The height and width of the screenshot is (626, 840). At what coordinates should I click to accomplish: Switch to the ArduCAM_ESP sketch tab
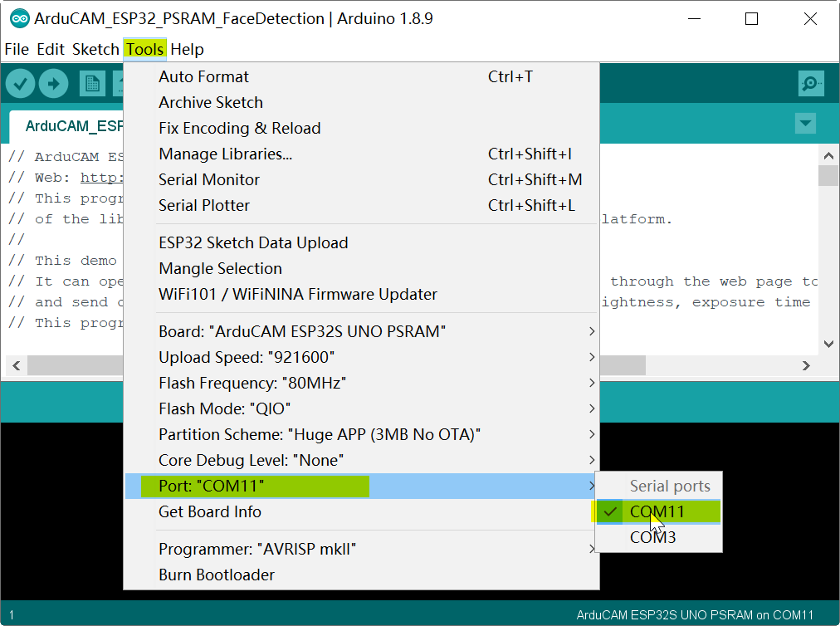point(67,126)
